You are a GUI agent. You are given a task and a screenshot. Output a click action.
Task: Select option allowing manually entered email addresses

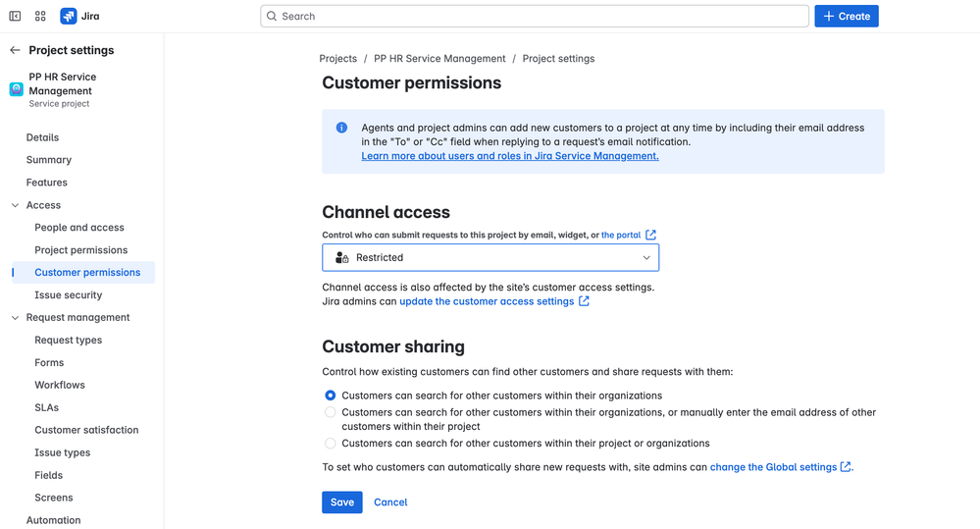[331, 413]
